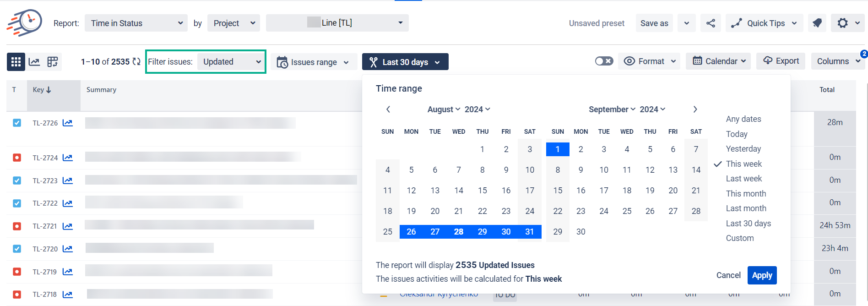Choose Any dates preset option
Image resolution: width=868 pixels, height=306 pixels.
click(x=743, y=119)
